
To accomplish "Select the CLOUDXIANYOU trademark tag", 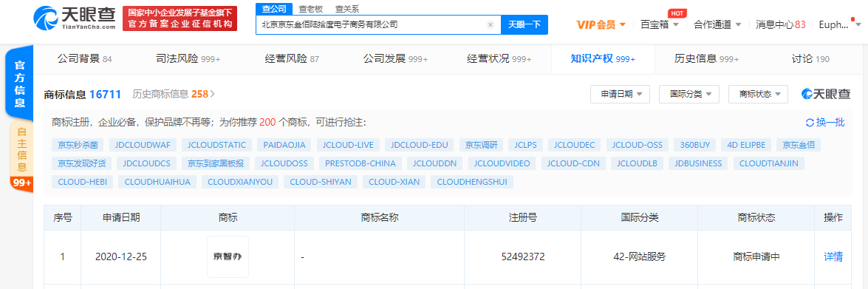I will tap(239, 182).
